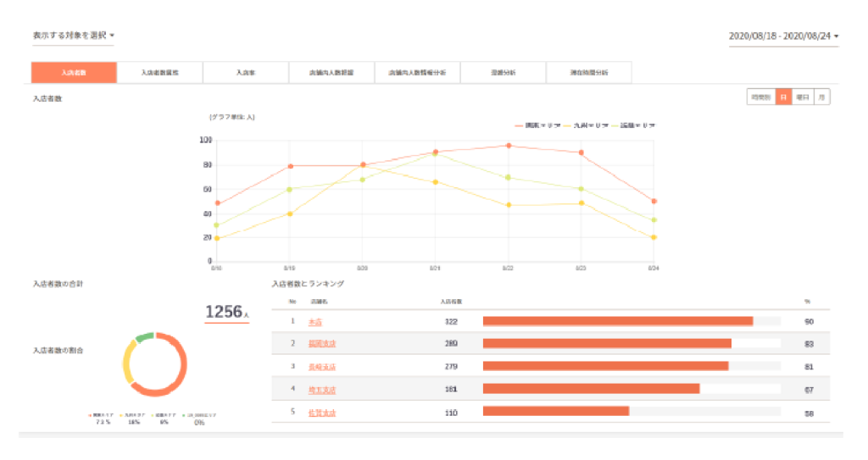Click the yellow segment of the donut chart
Viewport: 868px width, 460px height.
[129, 364]
